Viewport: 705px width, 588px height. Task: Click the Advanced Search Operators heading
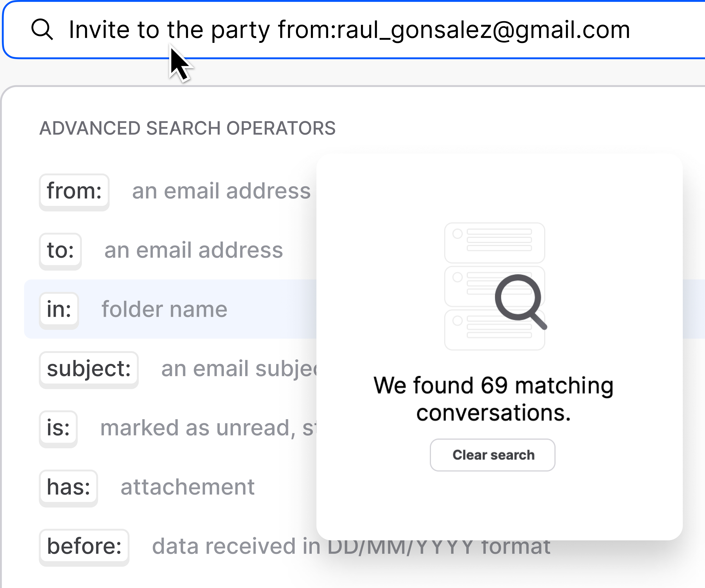tap(187, 128)
